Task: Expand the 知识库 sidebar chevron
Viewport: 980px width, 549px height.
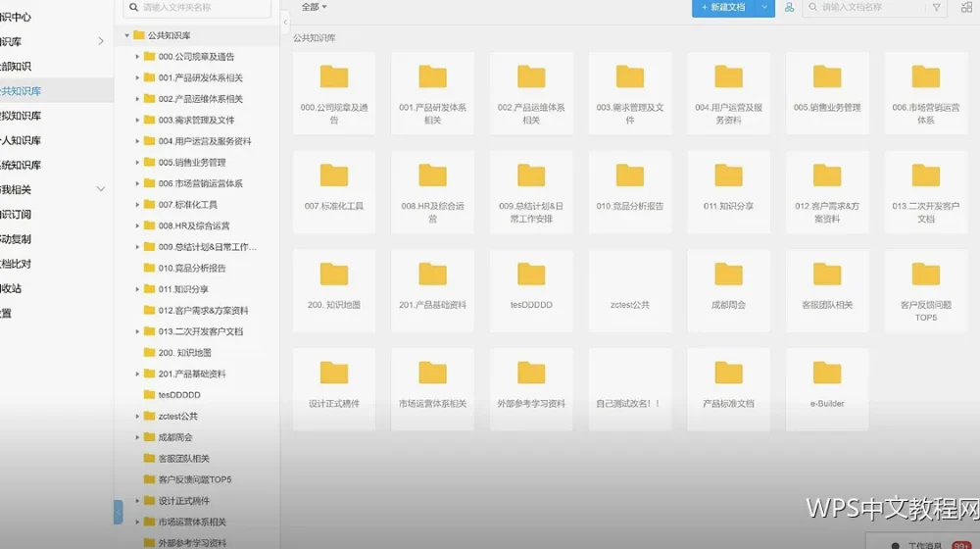Action: (101, 41)
